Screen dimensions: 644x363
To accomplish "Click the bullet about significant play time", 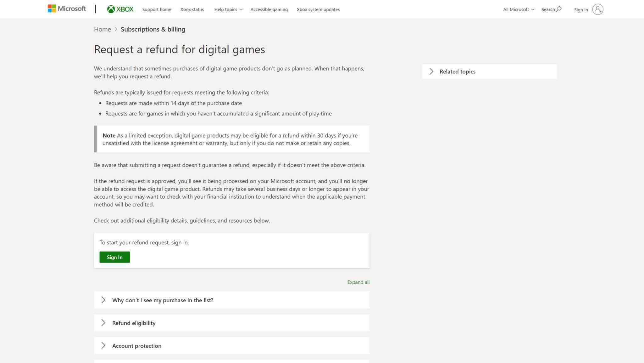I will pos(218,113).
